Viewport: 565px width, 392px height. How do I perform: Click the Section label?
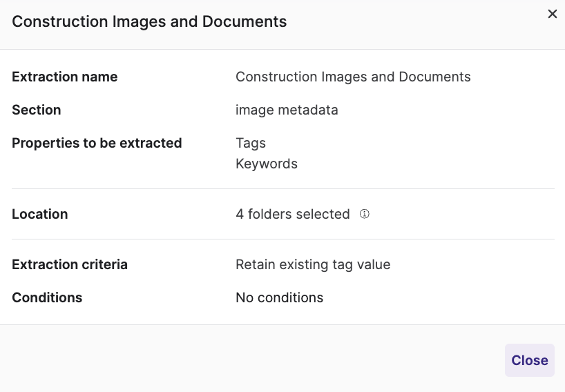(x=37, y=110)
